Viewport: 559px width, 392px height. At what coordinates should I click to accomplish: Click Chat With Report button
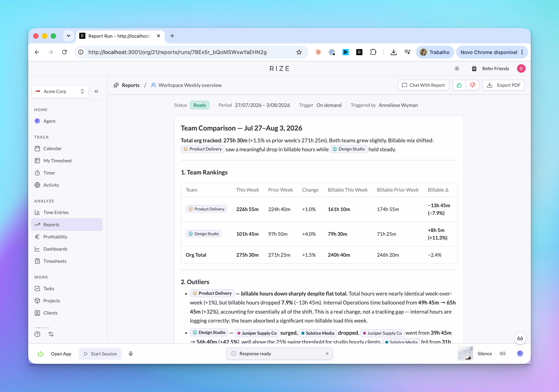click(423, 85)
